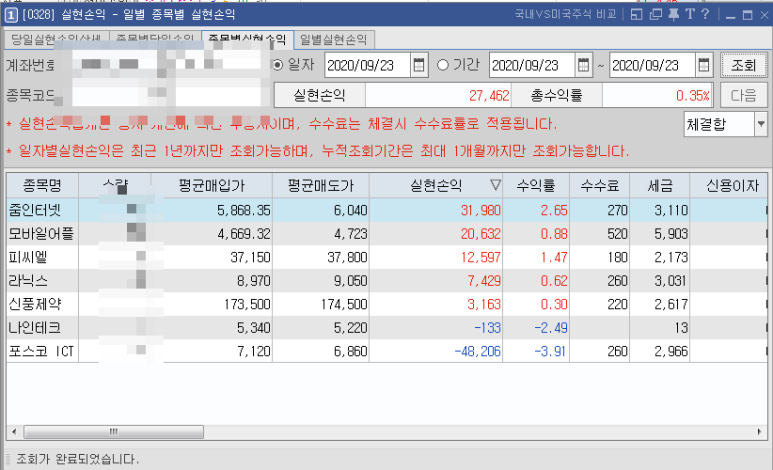773x470 pixels.
Task: Click the horizontal scrollbar thumb
Action: [x=114, y=432]
